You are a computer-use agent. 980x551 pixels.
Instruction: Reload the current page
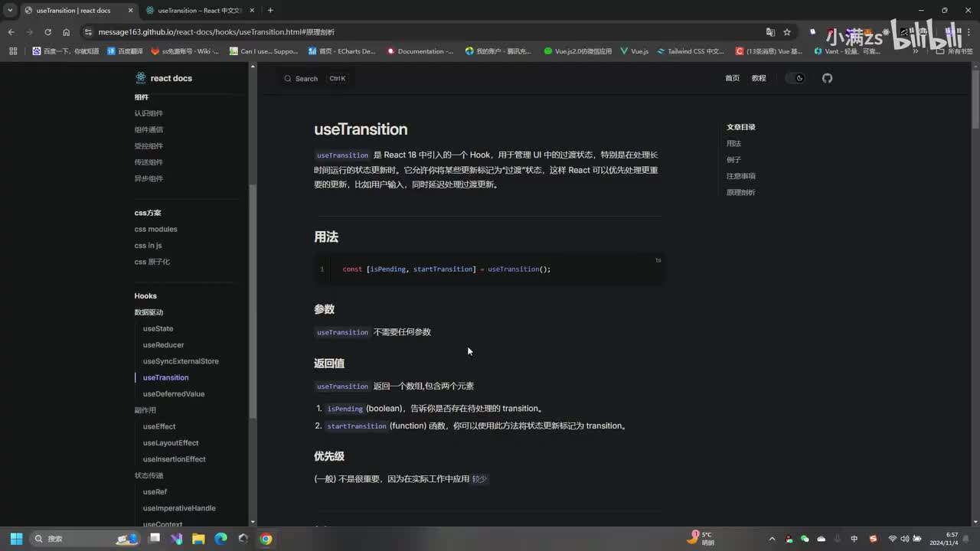pyautogui.click(x=47, y=32)
